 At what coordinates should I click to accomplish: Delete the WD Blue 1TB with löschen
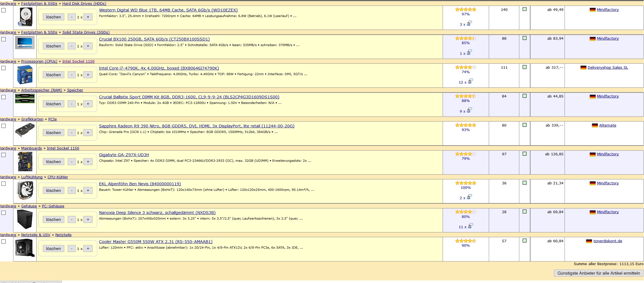[x=53, y=17]
